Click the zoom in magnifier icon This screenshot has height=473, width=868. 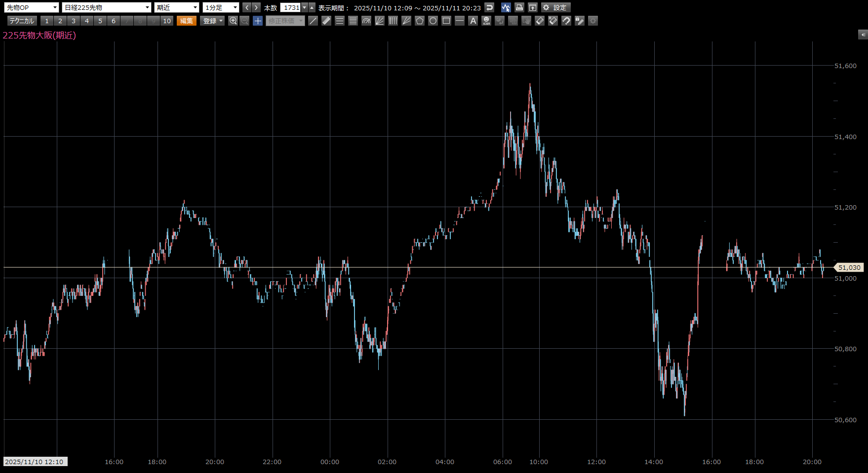pyautogui.click(x=233, y=21)
